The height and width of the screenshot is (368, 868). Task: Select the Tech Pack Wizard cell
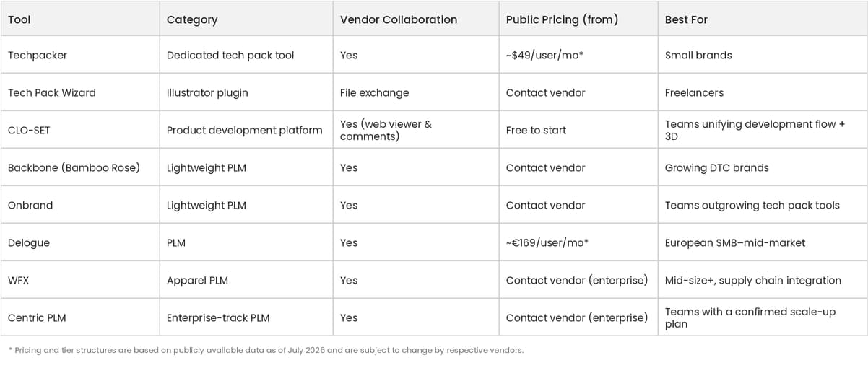coord(80,92)
